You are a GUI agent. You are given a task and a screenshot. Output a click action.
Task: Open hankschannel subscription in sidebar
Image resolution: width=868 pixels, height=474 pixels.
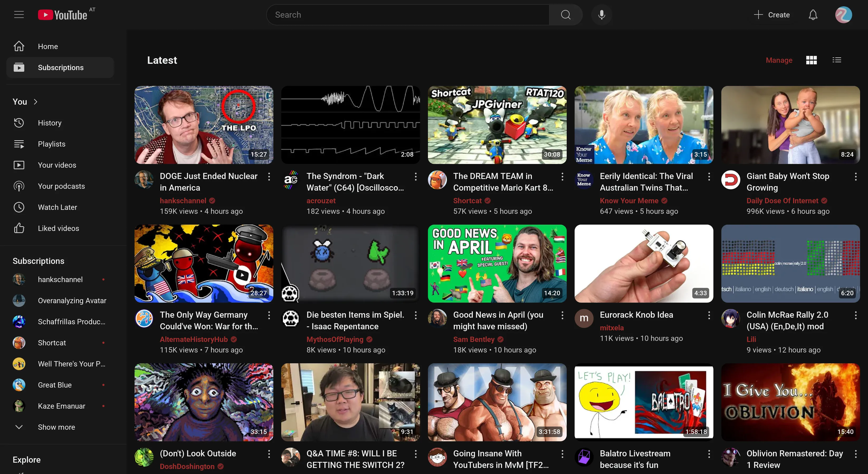[60, 279]
